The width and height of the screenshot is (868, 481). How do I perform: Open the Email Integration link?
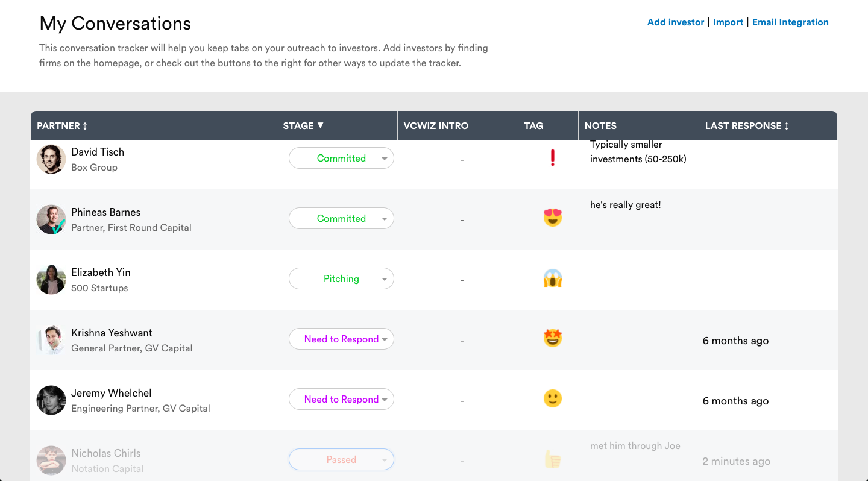[790, 22]
